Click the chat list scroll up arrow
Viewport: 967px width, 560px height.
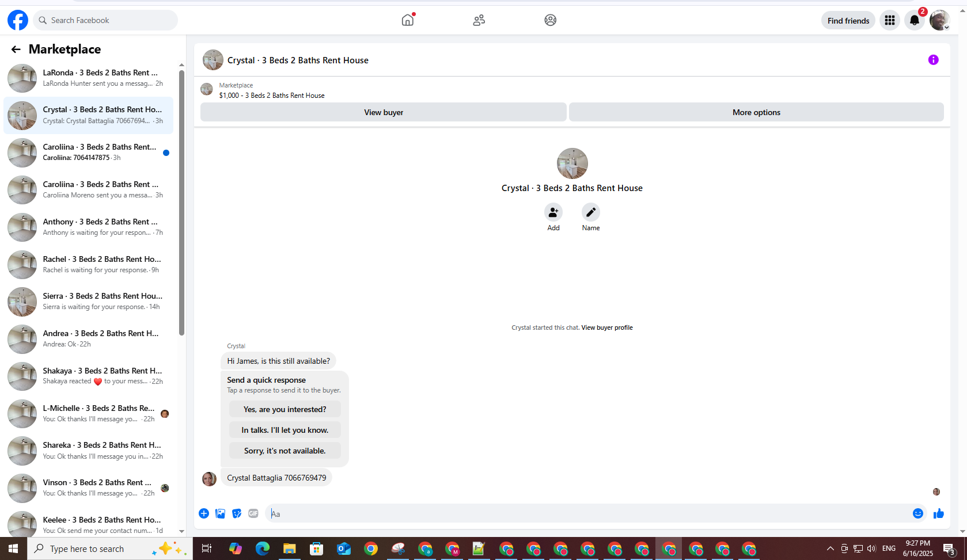pos(181,65)
